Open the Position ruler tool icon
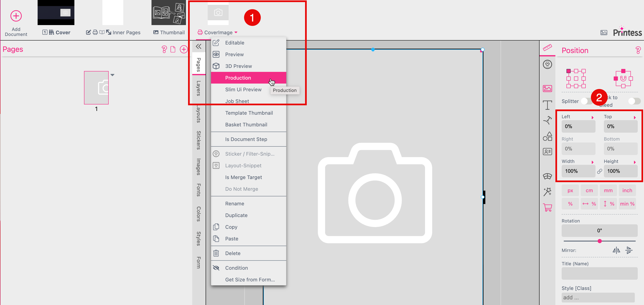 [x=547, y=47]
